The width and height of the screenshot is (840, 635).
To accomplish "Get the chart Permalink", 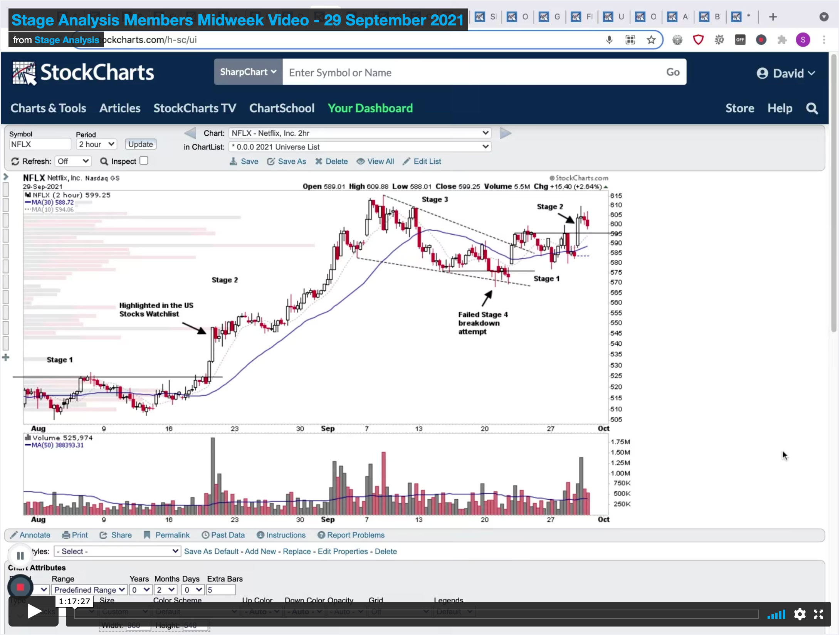I will click(167, 535).
